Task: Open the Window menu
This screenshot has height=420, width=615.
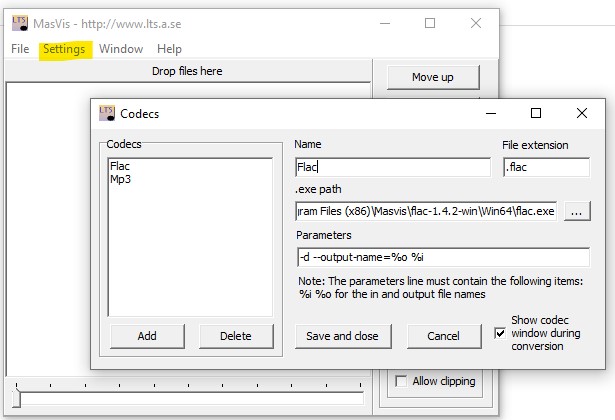Action: [x=121, y=49]
